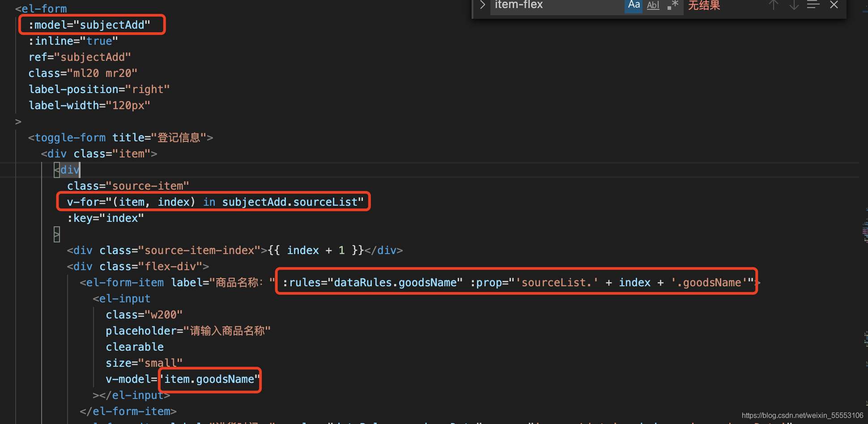Click the ref="subjectAdd" attribute

tap(80, 57)
